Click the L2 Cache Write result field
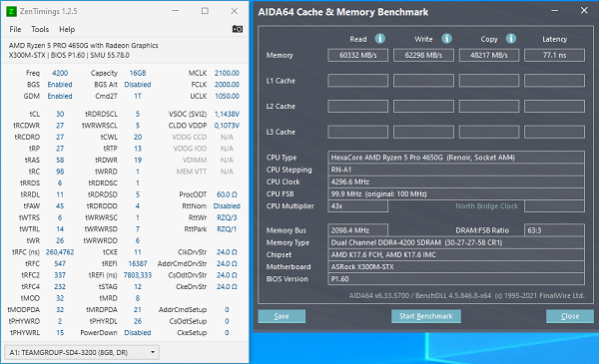This screenshot has height=364, width=599. point(423,106)
